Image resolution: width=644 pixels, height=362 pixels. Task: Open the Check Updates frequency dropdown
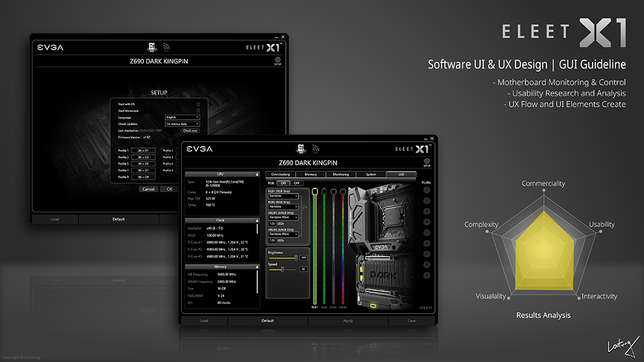[182, 124]
